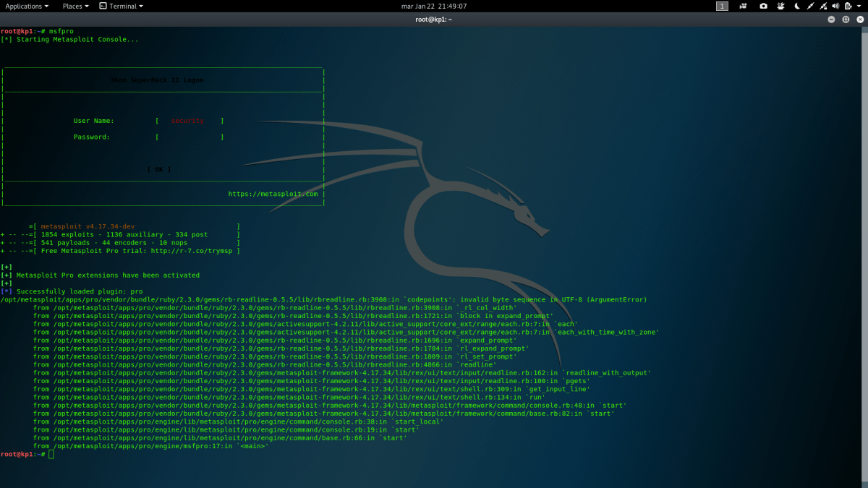Click the http://r-7.co/trymsp trial link
The width and height of the screenshot is (868, 488).
(191, 251)
